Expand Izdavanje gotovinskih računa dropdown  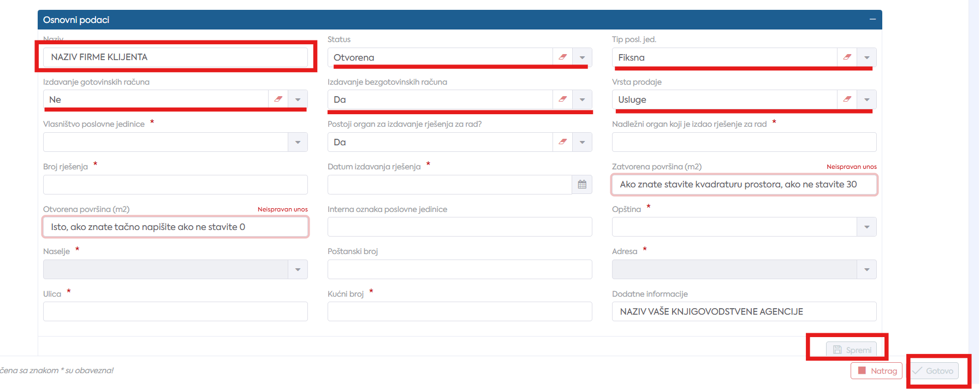(298, 99)
